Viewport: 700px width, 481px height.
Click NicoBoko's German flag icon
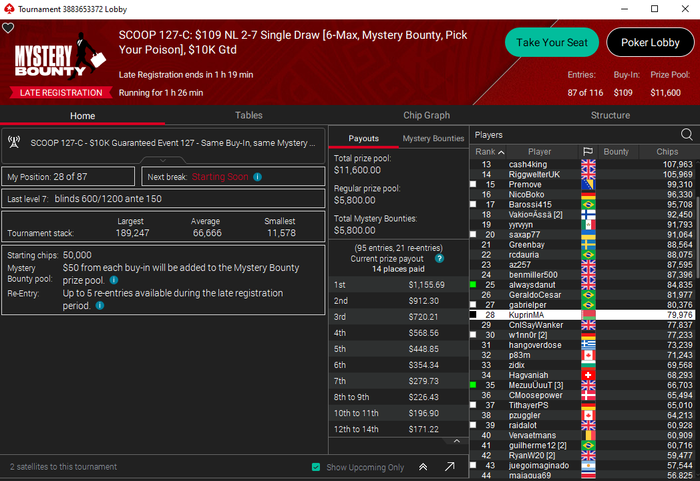(x=588, y=195)
